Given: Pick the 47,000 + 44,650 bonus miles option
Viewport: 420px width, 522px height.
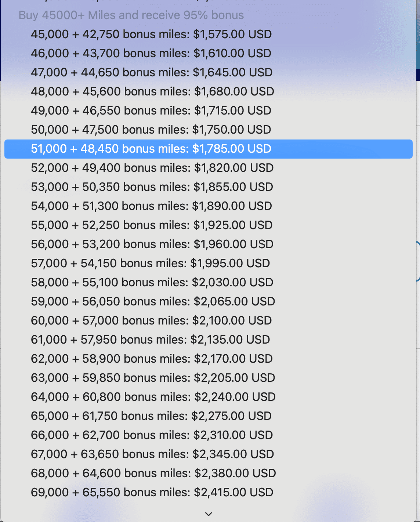Looking at the screenshot, I should tap(151, 72).
